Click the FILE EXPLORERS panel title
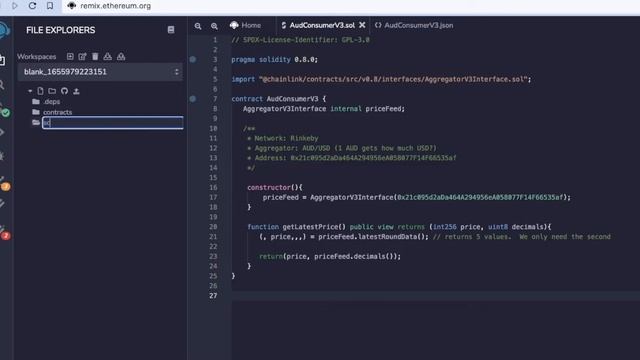The image size is (640, 360). coord(61,30)
